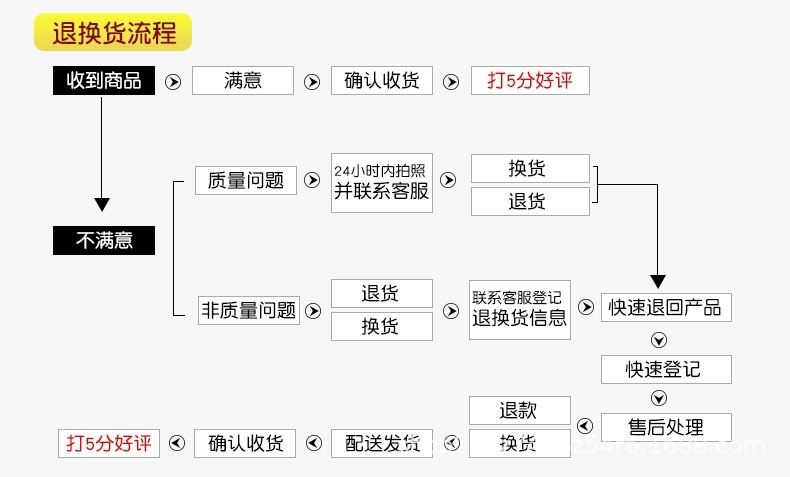
Task: Click the 快速退回产品 box
Action: click(665, 307)
